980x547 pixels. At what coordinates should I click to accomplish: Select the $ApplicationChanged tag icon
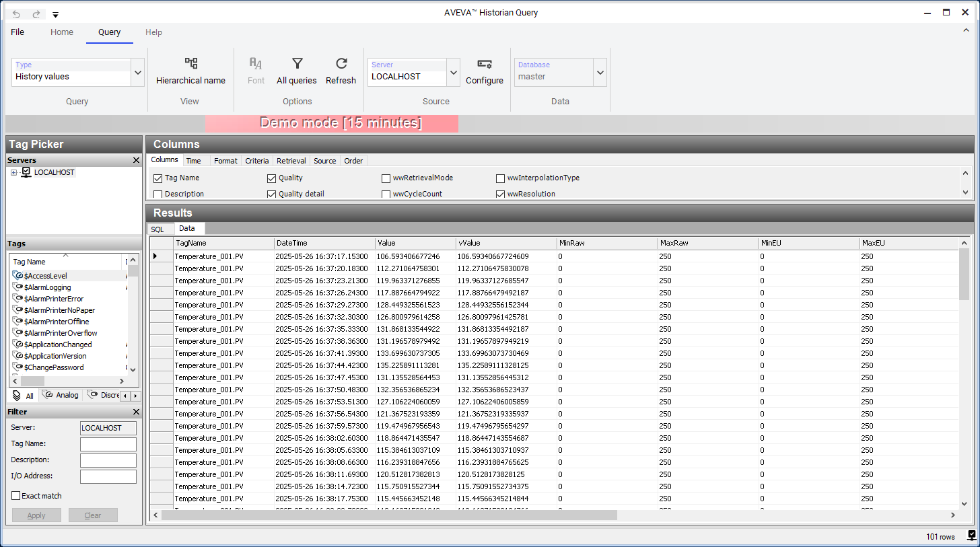coord(17,344)
